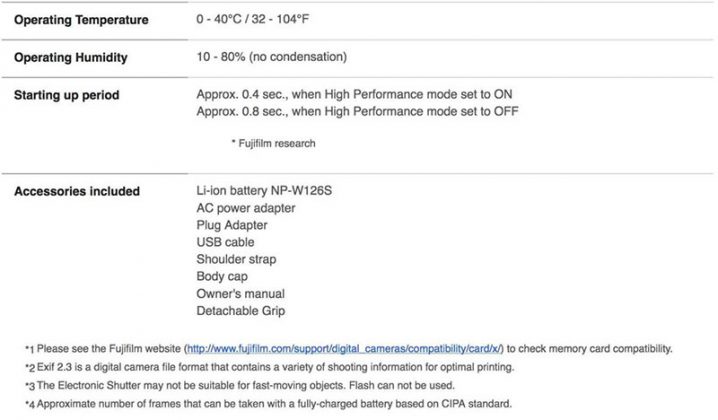Click the Plug Adapter entry
718x420 pixels.
233,225
